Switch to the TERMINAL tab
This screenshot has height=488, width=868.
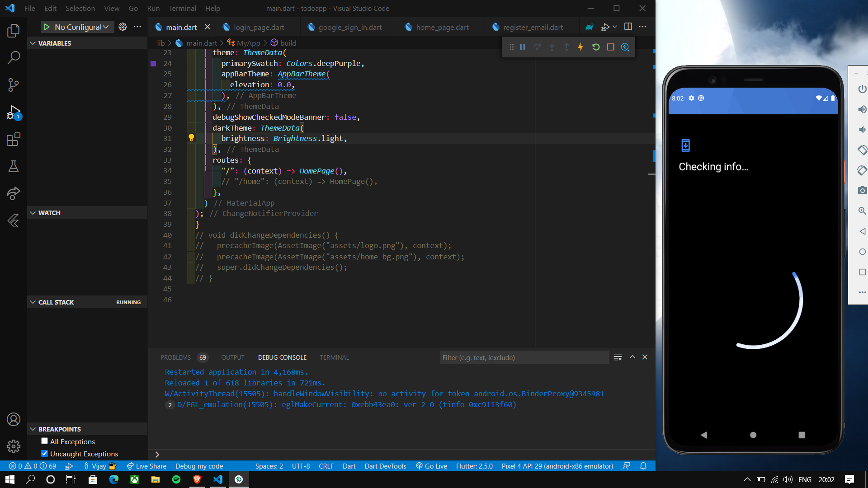334,357
